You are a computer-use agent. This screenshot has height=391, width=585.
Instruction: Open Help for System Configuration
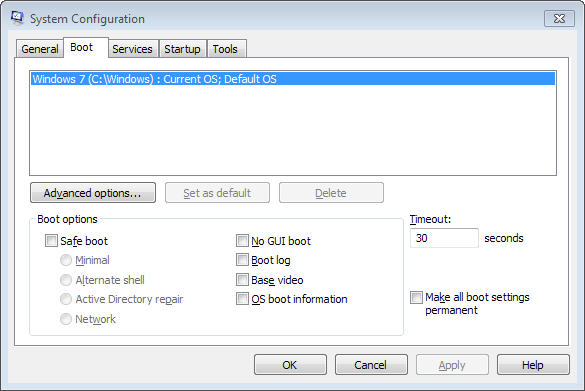(533, 365)
